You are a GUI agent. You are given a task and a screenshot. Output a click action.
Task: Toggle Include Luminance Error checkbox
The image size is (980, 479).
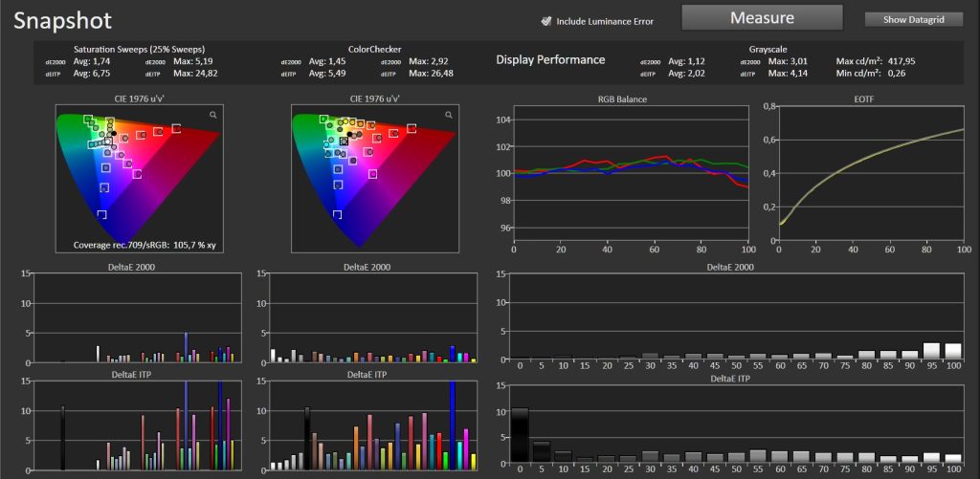point(546,21)
